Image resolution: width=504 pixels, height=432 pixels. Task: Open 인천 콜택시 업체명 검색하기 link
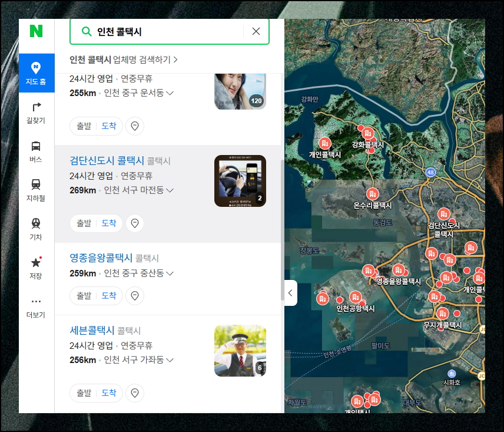124,60
